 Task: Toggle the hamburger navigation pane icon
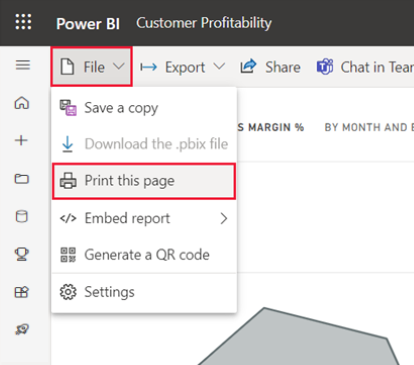click(23, 65)
